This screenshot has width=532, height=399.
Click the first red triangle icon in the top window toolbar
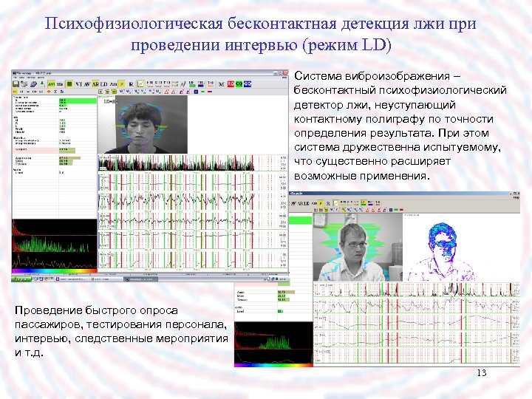(x=166, y=92)
